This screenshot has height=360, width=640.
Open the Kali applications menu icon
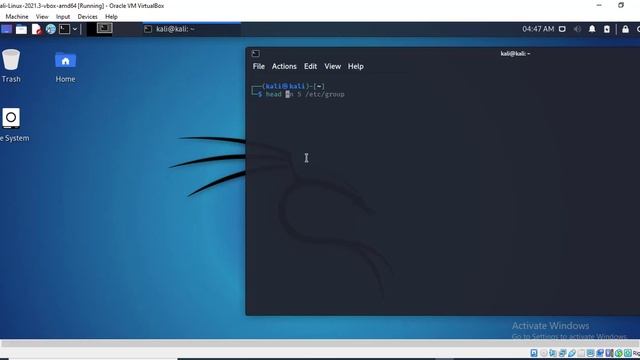(x=7, y=29)
